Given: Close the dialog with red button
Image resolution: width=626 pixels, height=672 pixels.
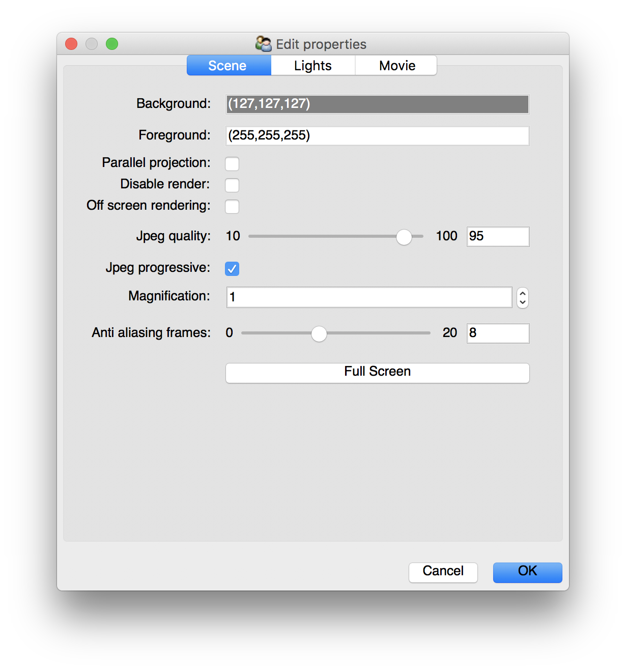Looking at the screenshot, I should (x=71, y=44).
